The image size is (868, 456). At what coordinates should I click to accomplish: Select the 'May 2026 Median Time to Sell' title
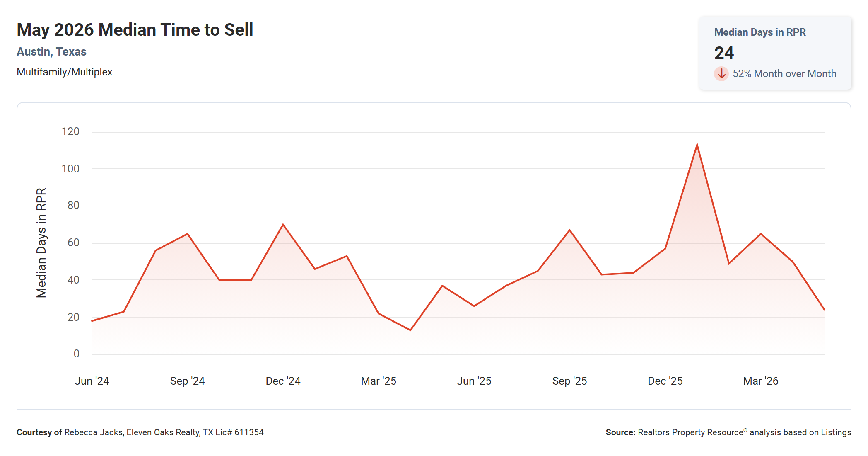click(135, 30)
